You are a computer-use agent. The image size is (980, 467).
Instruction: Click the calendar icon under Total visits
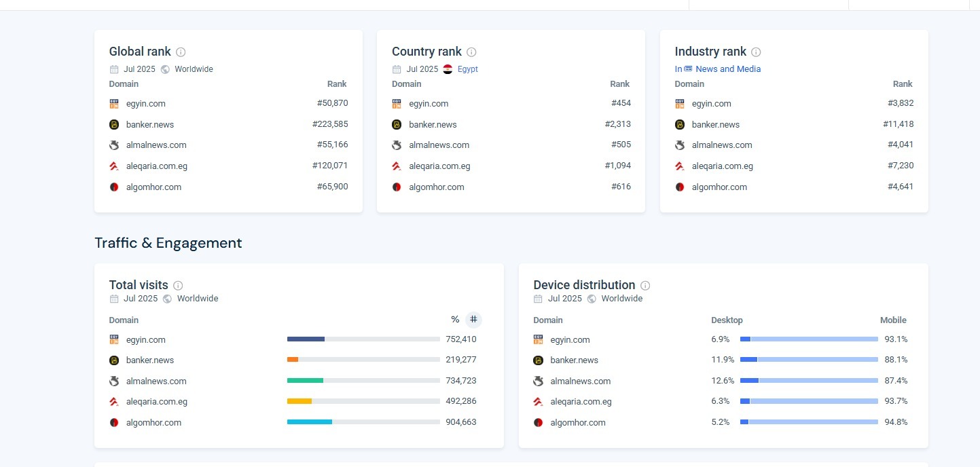point(114,299)
